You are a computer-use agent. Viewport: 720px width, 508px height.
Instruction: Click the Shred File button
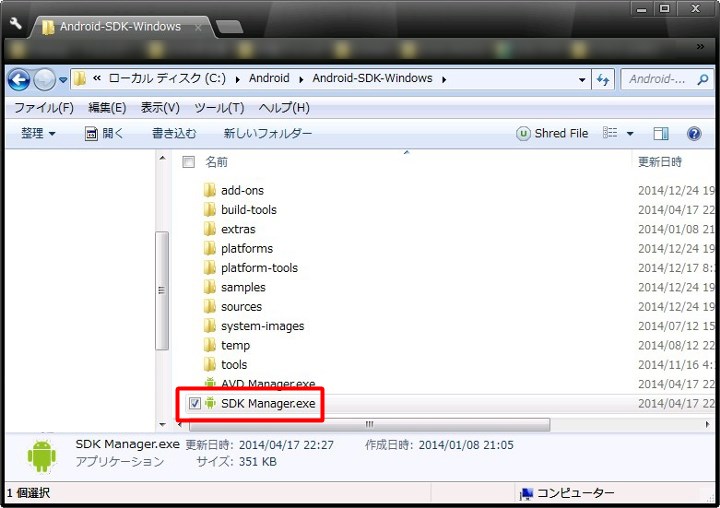click(x=552, y=134)
